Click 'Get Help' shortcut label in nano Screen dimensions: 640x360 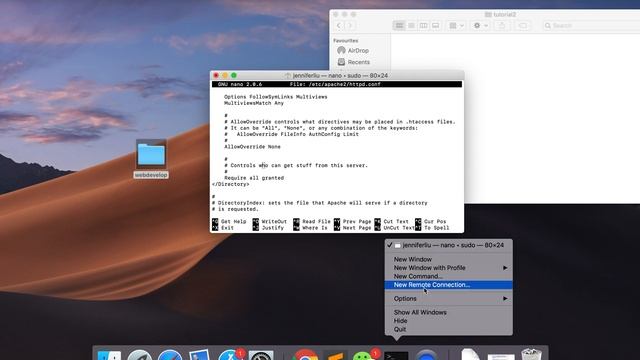[x=233, y=222]
